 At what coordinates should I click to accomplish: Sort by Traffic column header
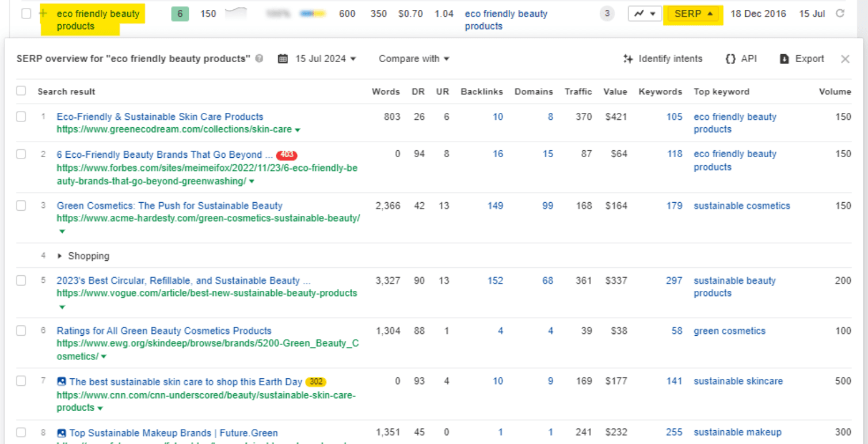(578, 92)
